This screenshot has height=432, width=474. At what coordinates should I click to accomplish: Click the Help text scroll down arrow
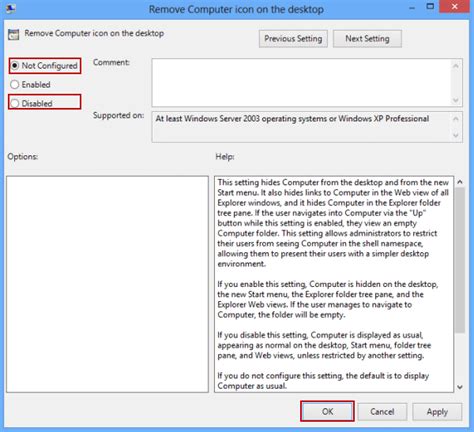[460, 387]
